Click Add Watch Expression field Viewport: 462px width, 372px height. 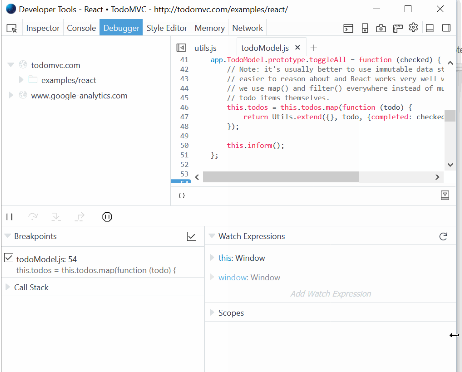coord(331,294)
